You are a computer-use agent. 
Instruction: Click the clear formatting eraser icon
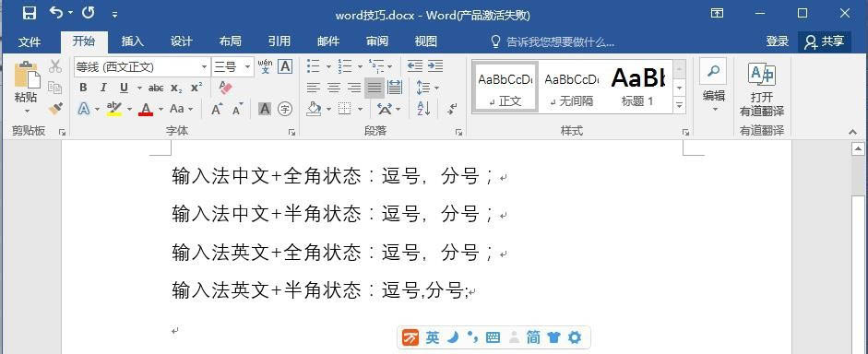click(225, 88)
